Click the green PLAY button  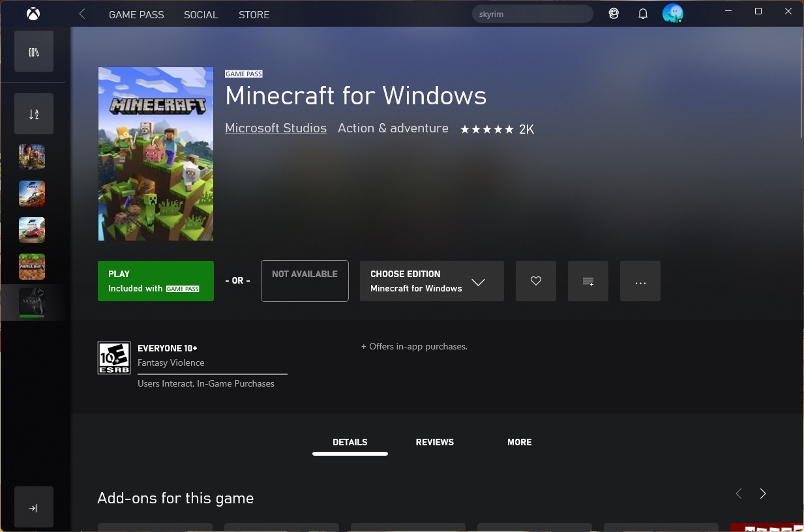(156, 281)
